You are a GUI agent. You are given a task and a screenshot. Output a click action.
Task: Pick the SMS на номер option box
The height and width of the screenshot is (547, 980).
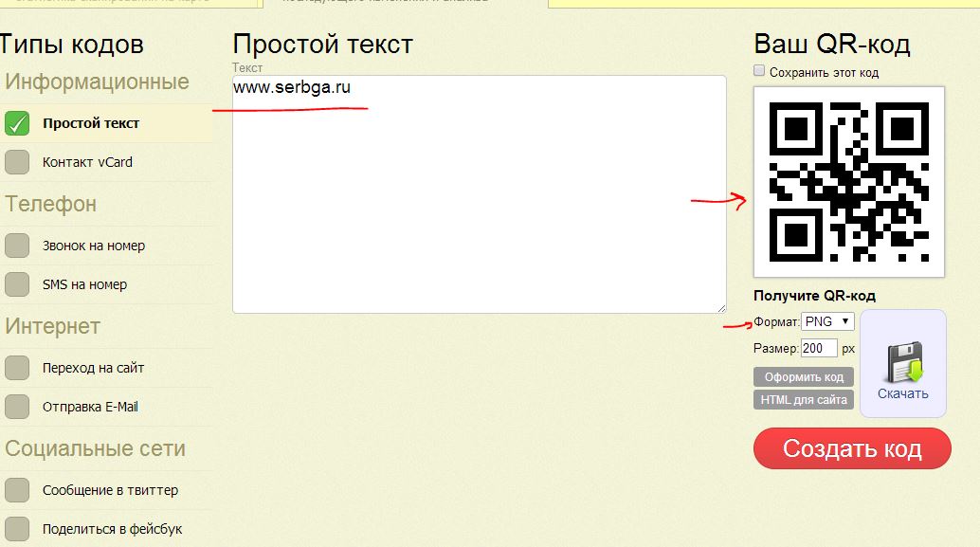coord(18,284)
